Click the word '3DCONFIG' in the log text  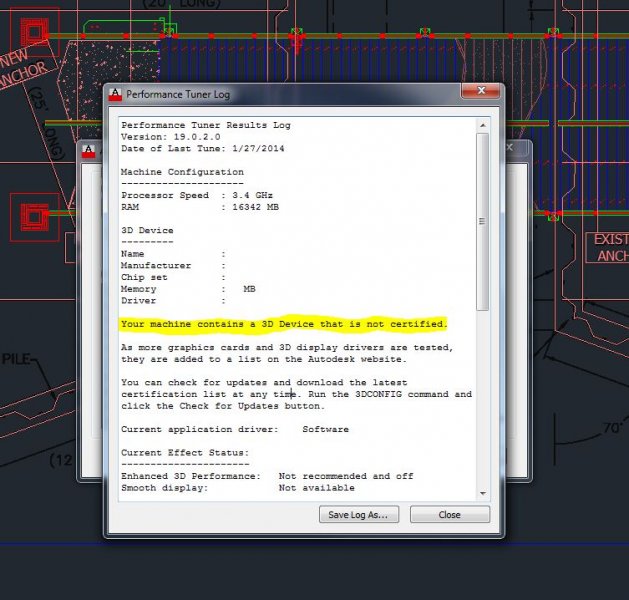tap(378, 394)
